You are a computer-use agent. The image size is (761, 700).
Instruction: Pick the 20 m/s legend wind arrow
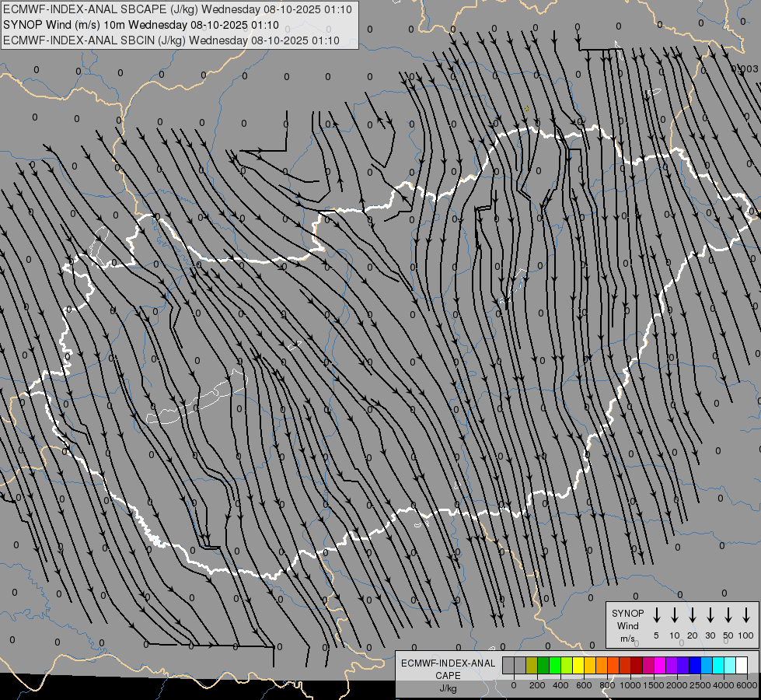point(692,615)
